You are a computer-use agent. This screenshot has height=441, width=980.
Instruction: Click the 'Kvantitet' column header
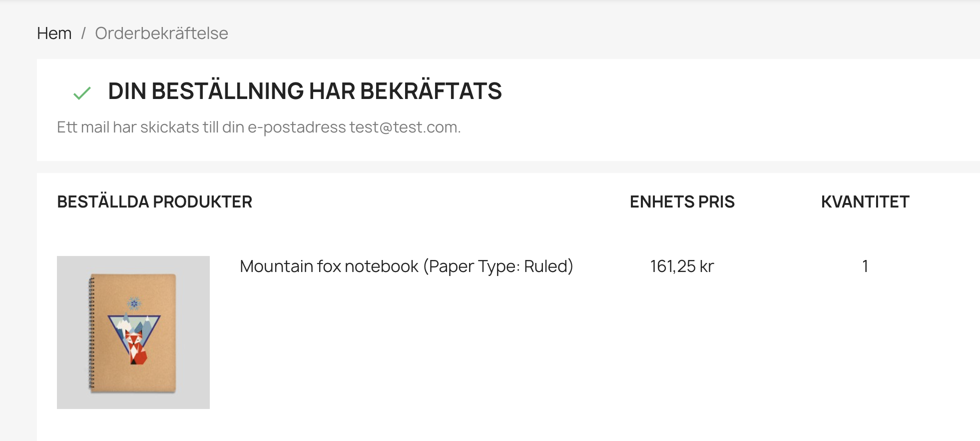tap(865, 202)
